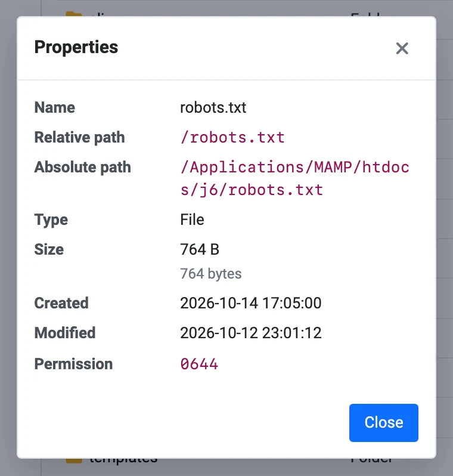
Task: Click the Type label
Action: (51, 220)
